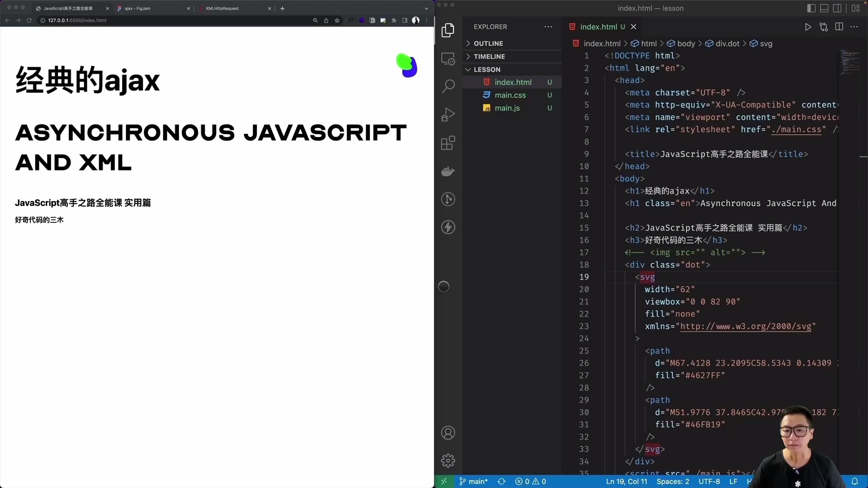
Task: Open the Extensions panel
Action: click(448, 143)
